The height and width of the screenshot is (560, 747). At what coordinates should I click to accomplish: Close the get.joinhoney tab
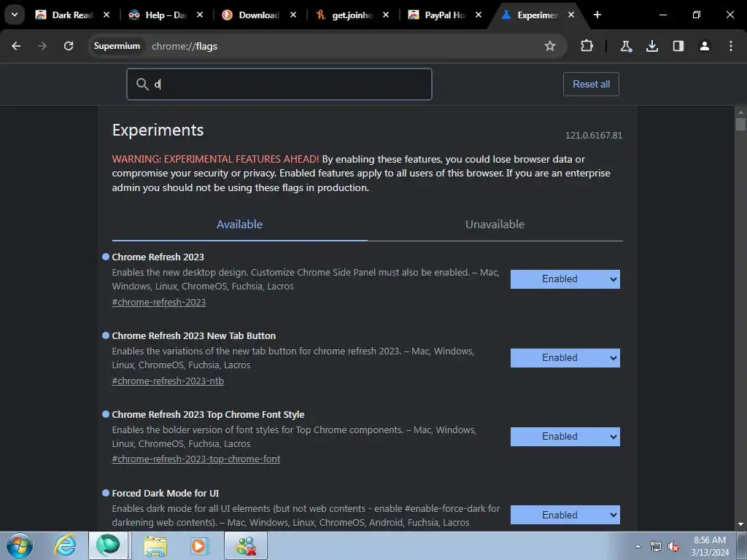(385, 15)
